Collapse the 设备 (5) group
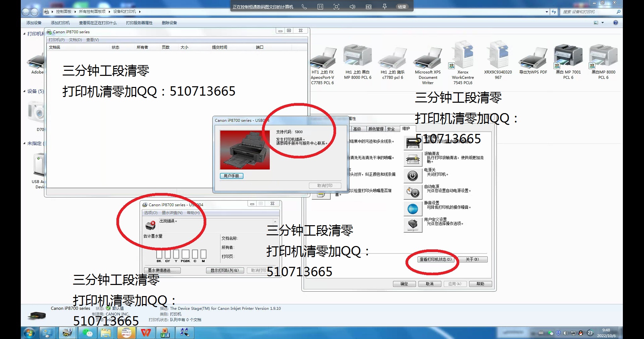This screenshot has height=339, width=644. pos(24,91)
